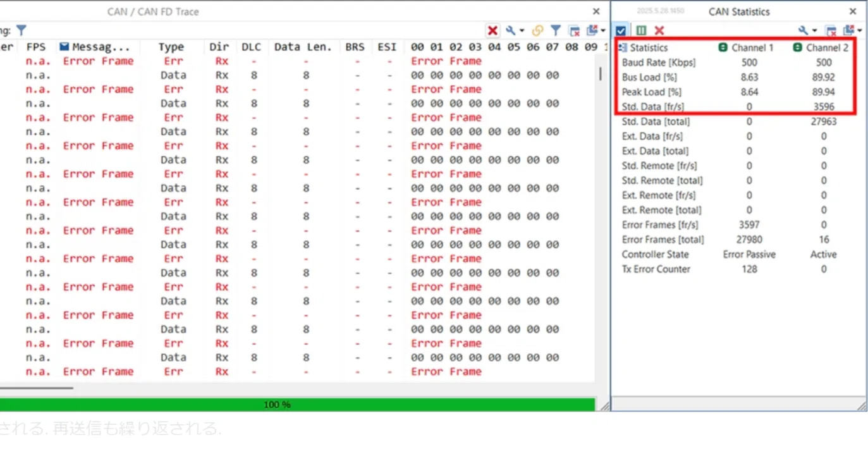Close the CAN Statistics panel

tap(853, 11)
